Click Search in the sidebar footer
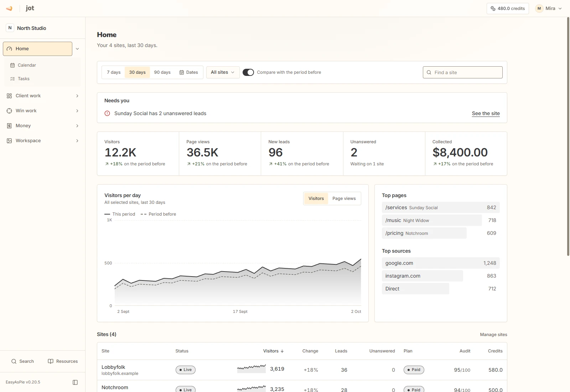The height and width of the screenshot is (392, 570). click(x=22, y=361)
